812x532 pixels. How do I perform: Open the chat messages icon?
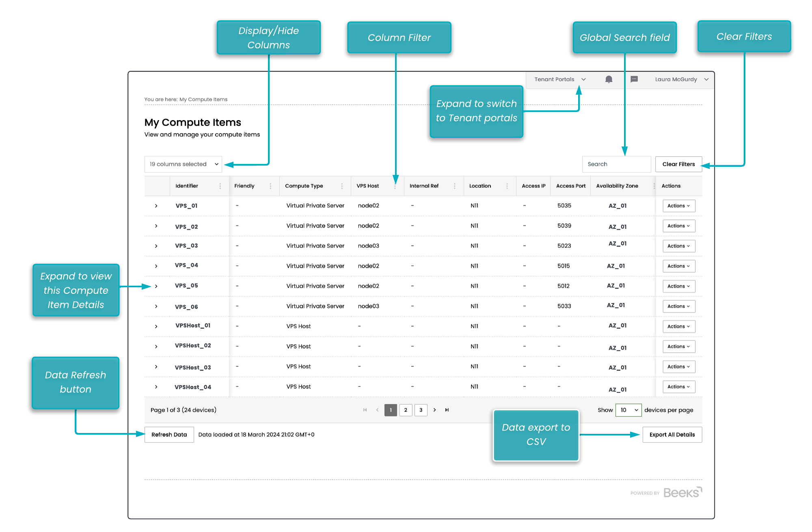(634, 80)
